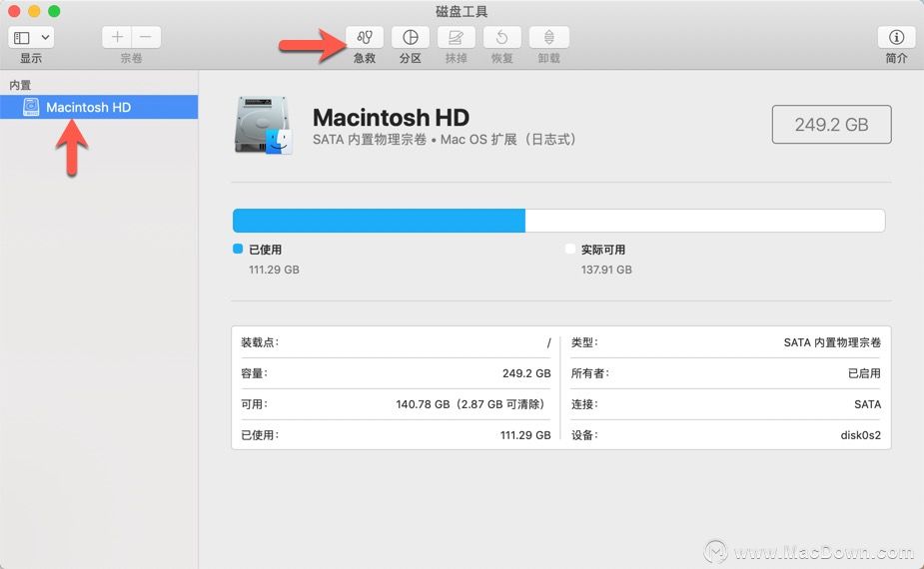Click the 连接 value SATA
Image resolution: width=924 pixels, height=569 pixels.
click(867, 404)
